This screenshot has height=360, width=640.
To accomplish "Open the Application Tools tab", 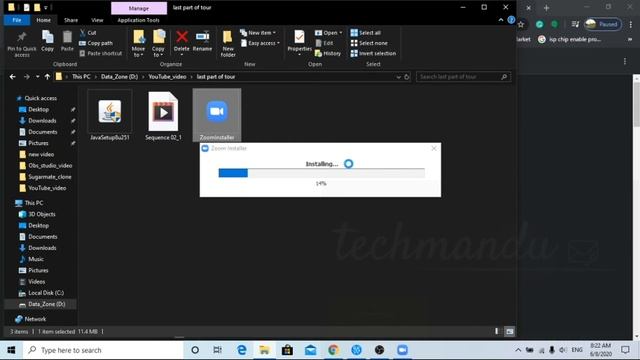I will (138, 20).
